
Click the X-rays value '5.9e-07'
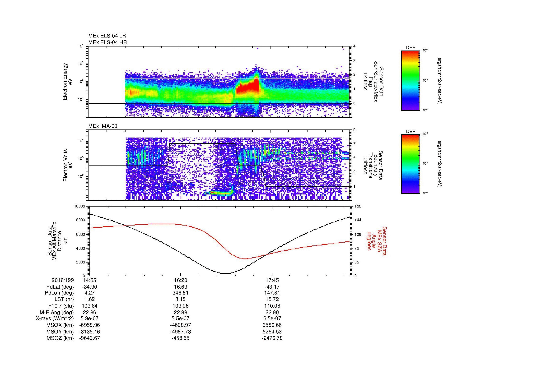[x=89, y=318]
